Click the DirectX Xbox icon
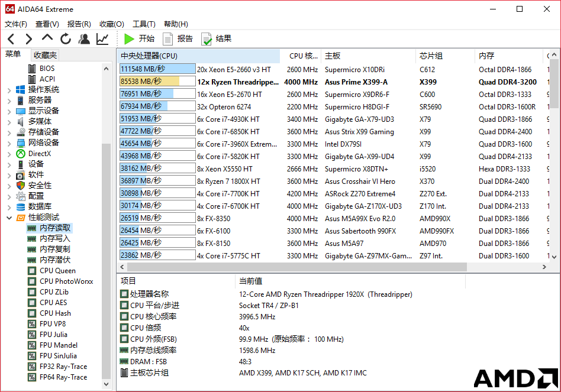Viewport: 561px width, 392px height. pos(21,154)
